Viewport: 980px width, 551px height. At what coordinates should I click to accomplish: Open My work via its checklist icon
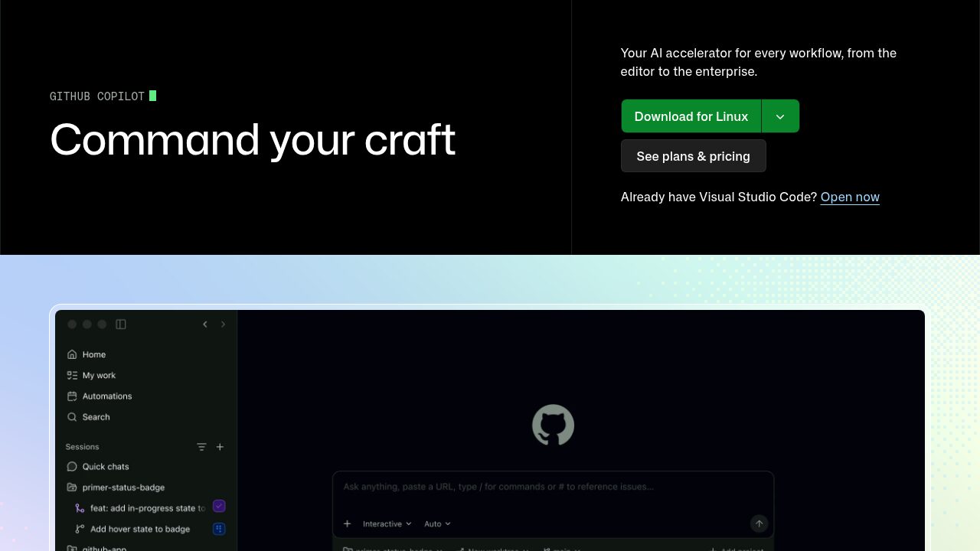pos(72,375)
